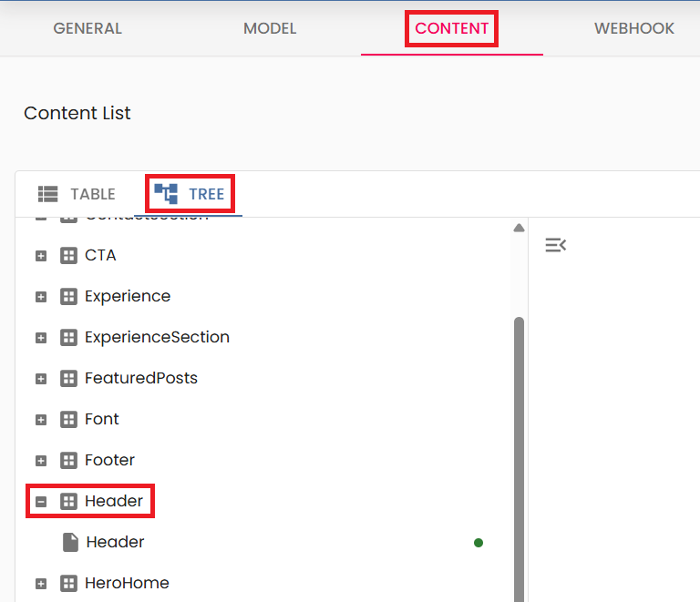Expand the HeroHome tree node

[x=41, y=584]
